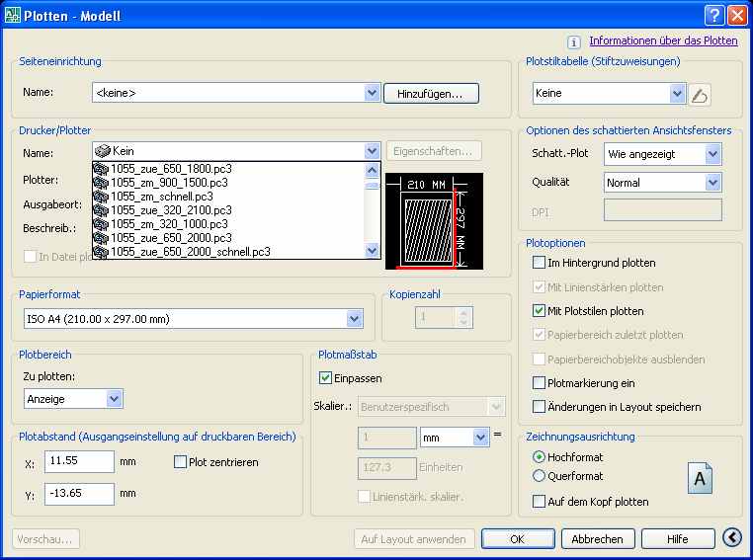Expand the Plotstiltabelle Keine dropdown

(677, 94)
